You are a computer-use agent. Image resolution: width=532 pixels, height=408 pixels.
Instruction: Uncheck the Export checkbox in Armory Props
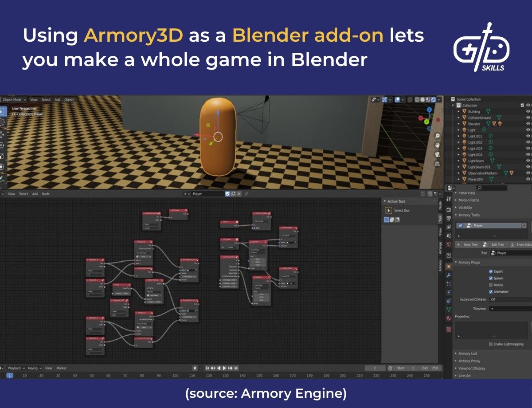490,271
